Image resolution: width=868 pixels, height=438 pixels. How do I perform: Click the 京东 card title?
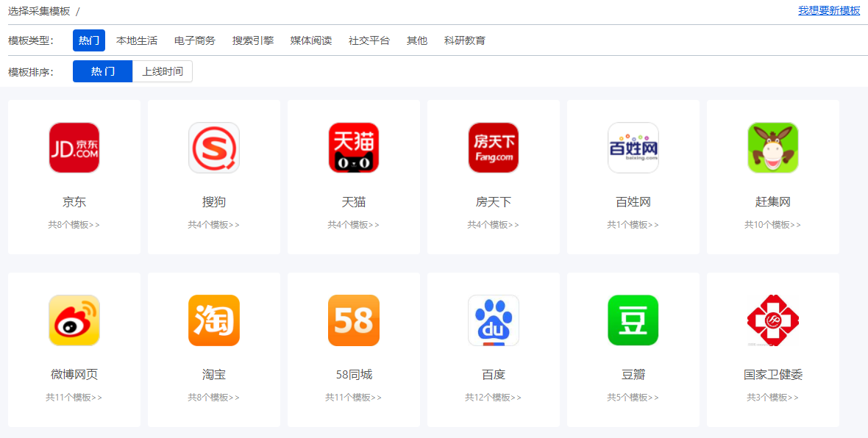pos(74,202)
